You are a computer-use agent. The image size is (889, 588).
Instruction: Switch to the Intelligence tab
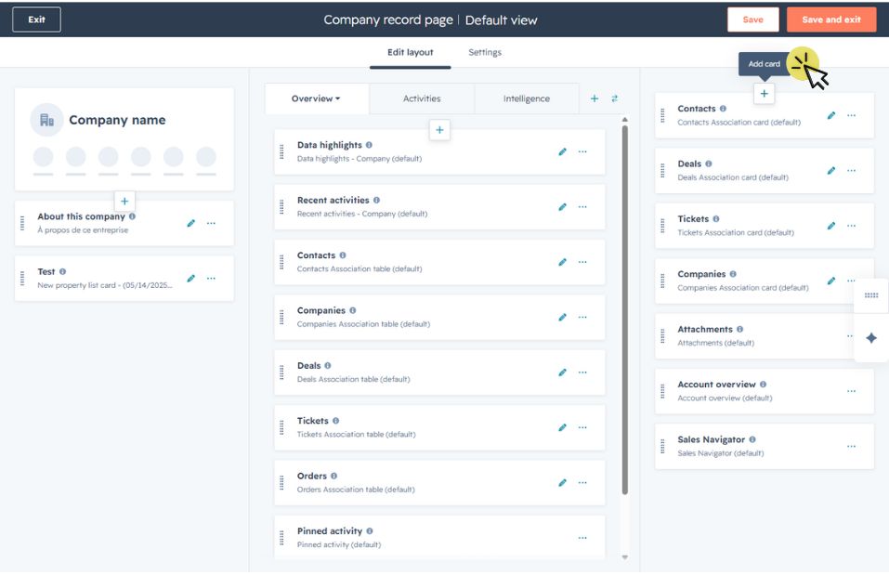(x=527, y=98)
